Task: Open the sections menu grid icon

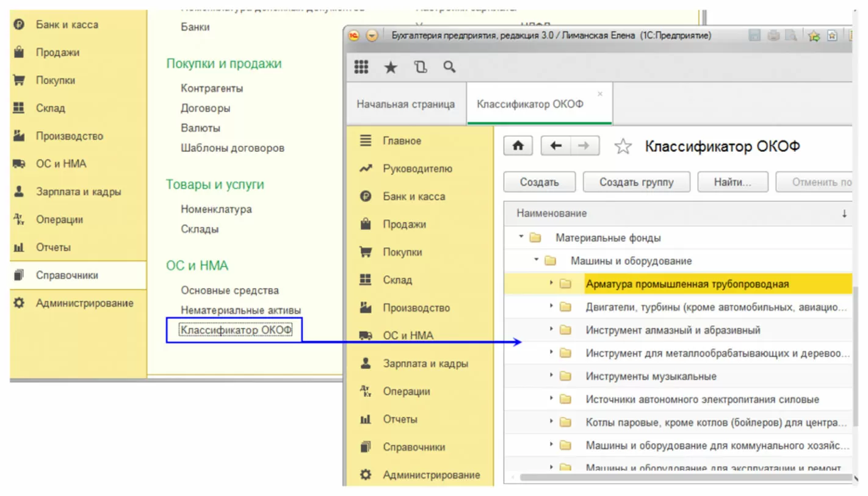Action: (x=361, y=67)
